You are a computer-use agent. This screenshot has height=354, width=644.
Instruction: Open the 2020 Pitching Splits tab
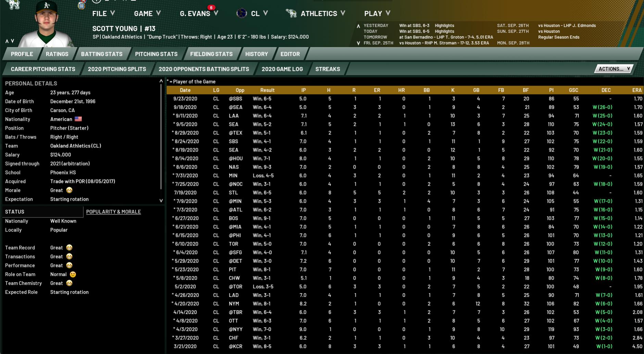[117, 69]
